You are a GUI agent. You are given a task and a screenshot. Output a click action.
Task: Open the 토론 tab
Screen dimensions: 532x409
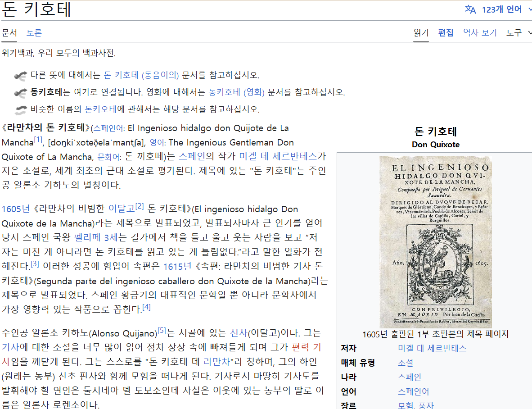tap(34, 32)
